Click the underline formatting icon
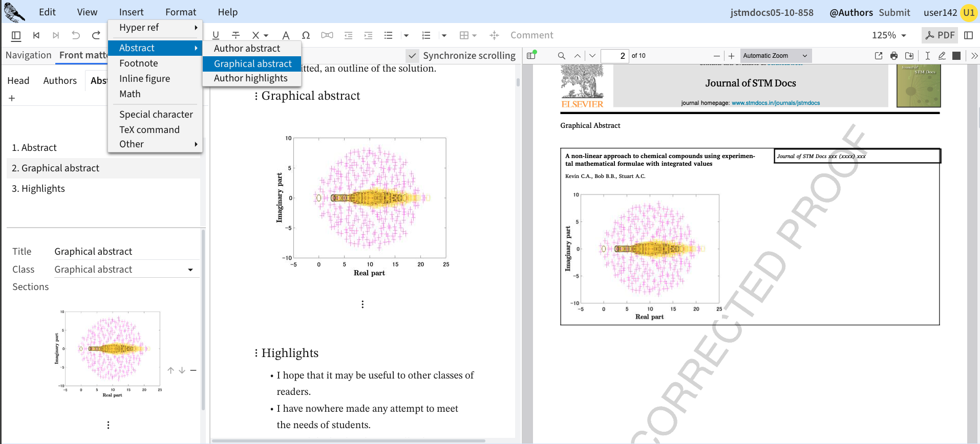Image resolution: width=980 pixels, height=444 pixels. tap(216, 35)
